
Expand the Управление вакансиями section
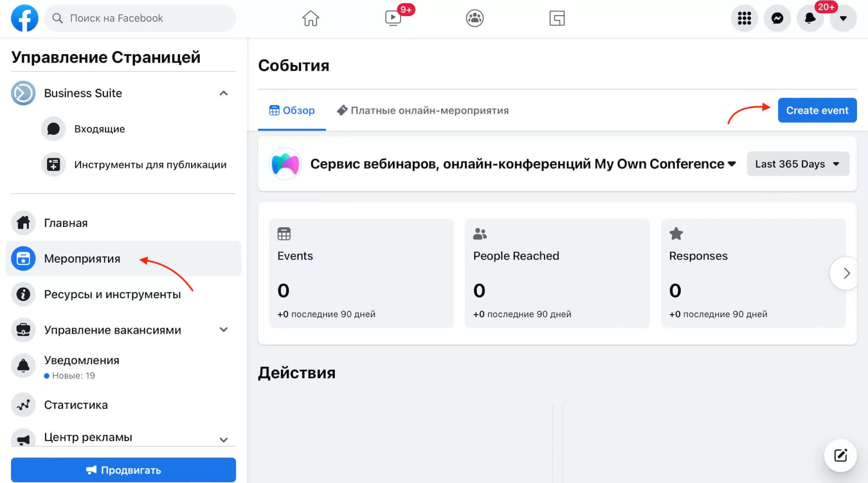click(224, 329)
